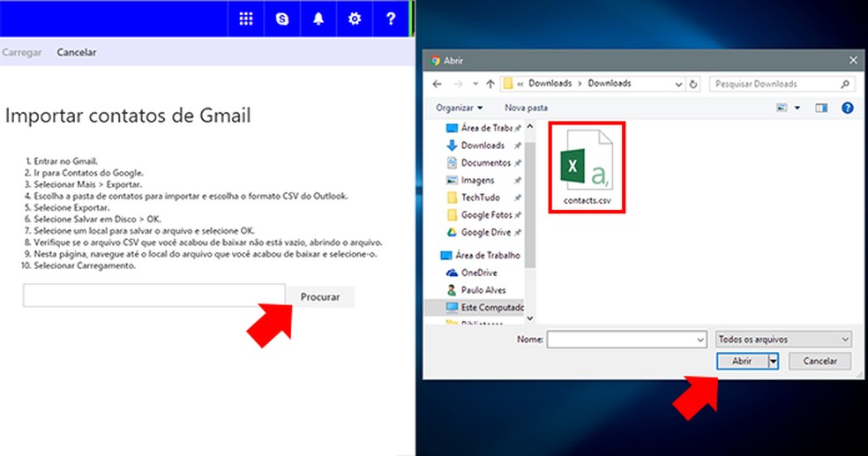
Task: Expand the view options dropdown arrow
Action: tap(797, 108)
